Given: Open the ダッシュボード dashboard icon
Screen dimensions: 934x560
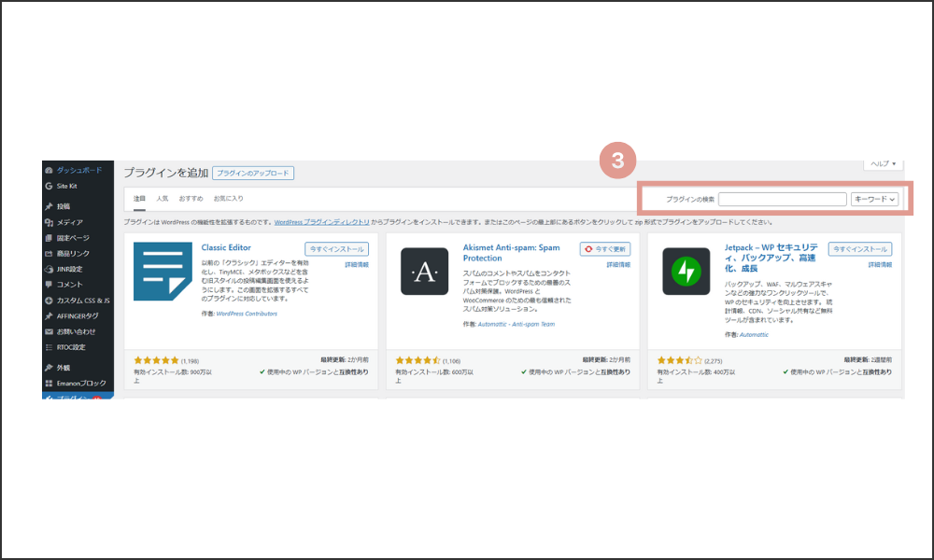Looking at the screenshot, I should pos(49,170).
